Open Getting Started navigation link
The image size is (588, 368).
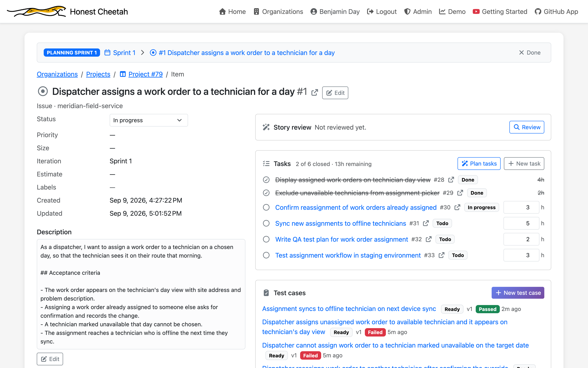[x=500, y=11]
